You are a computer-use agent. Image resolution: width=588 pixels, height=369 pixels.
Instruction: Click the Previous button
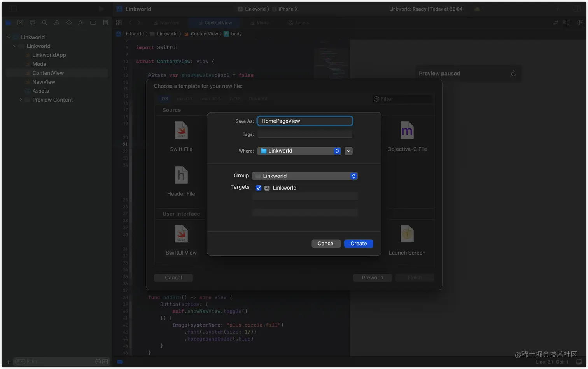coord(373,278)
